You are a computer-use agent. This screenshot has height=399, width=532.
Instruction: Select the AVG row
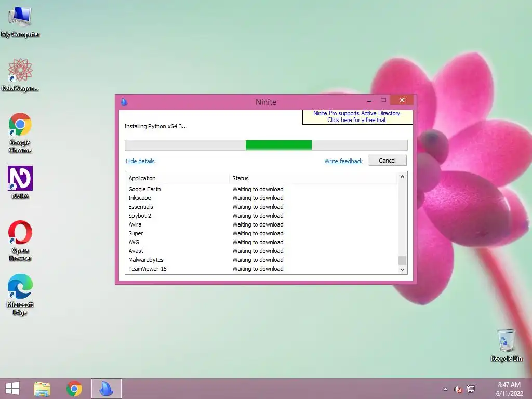pos(261,242)
